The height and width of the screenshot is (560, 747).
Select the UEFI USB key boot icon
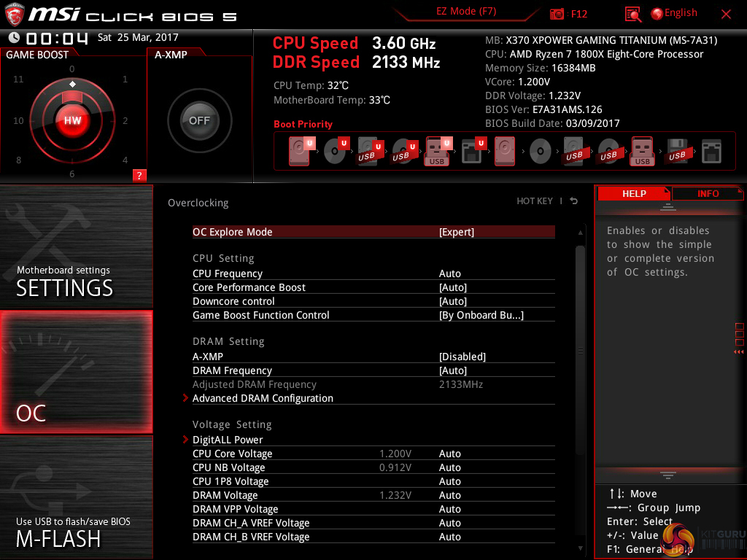point(438,151)
